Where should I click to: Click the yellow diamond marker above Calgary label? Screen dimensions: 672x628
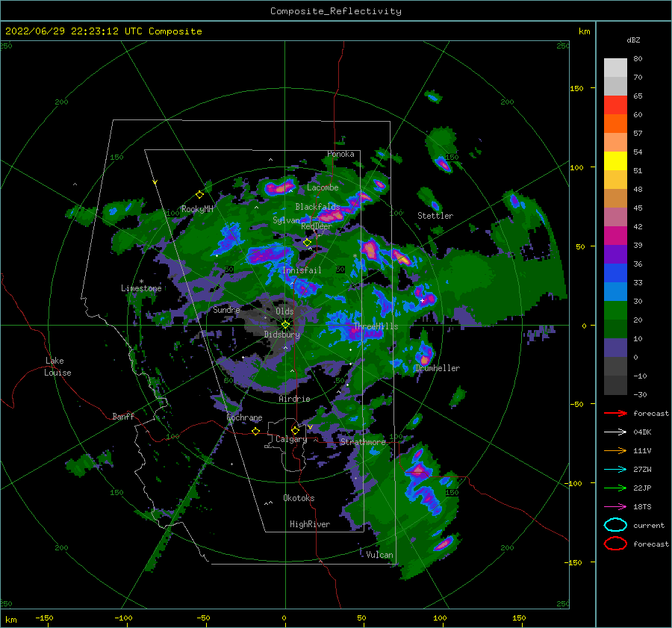coord(295,430)
